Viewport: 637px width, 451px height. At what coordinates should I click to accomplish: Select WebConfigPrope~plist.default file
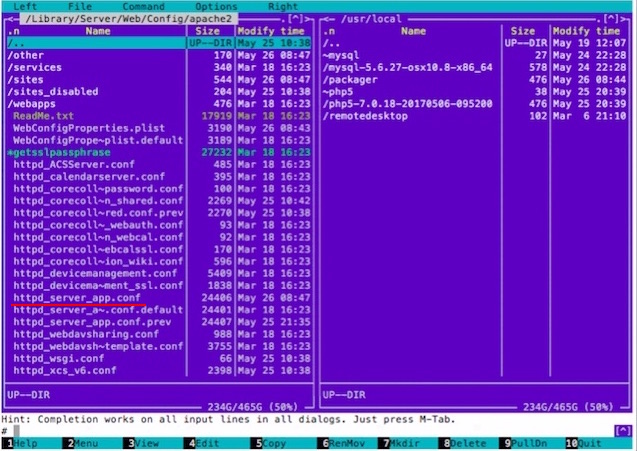click(159, 140)
